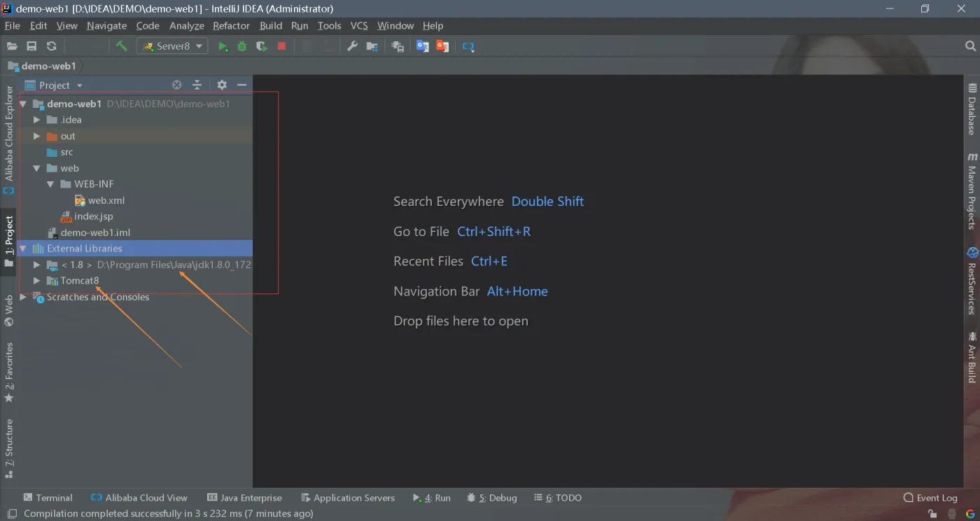Build project with the green hammer icon
980x521 pixels.
(122, 46)
